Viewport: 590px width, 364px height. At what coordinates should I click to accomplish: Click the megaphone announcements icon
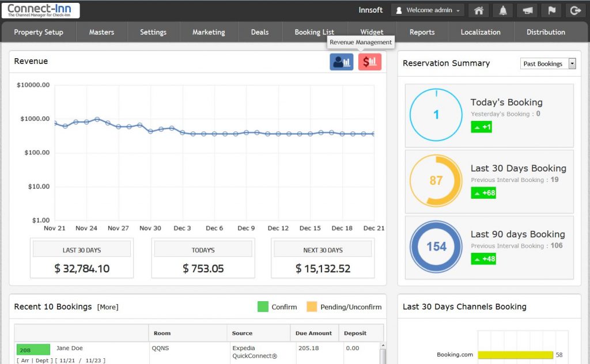pyautogui.click(x=527, y=10)
